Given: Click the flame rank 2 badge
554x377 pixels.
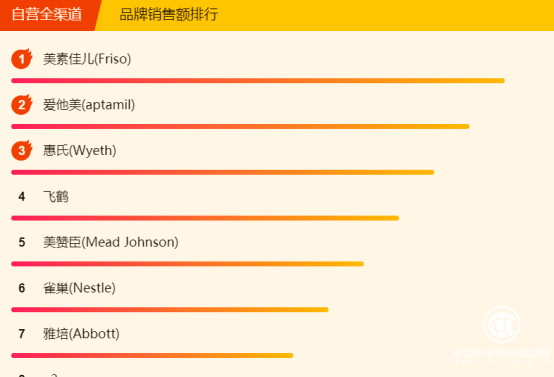Looking at the screenshot, I should (x=22, y=105).
